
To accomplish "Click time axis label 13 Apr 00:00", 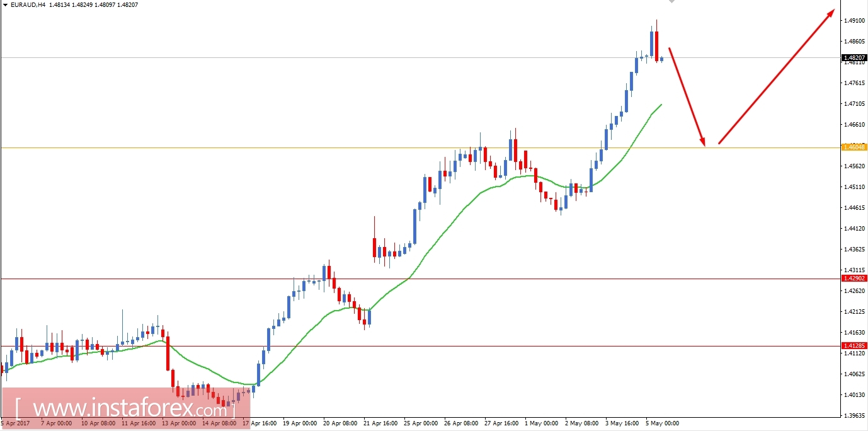I will point(178,423).
